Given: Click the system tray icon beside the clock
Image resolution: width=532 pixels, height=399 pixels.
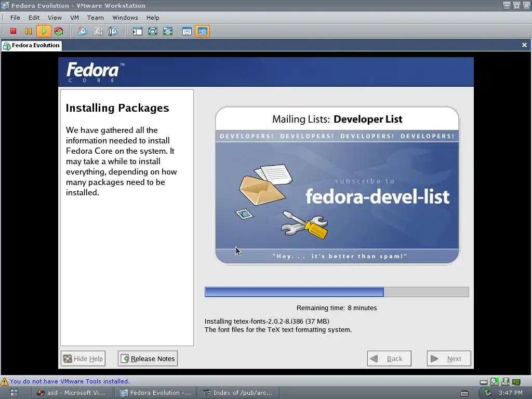Looking at the screenshot, I should point(487,393).
